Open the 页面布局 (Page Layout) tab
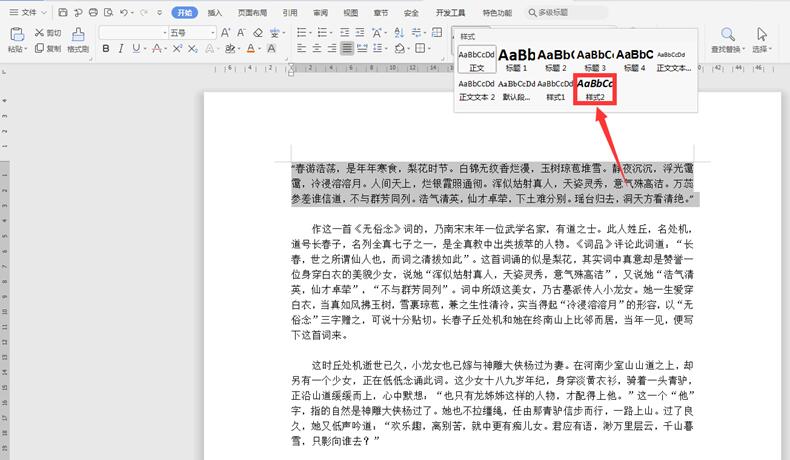Screen dimensions: 790x460 (x=252, y=13)
